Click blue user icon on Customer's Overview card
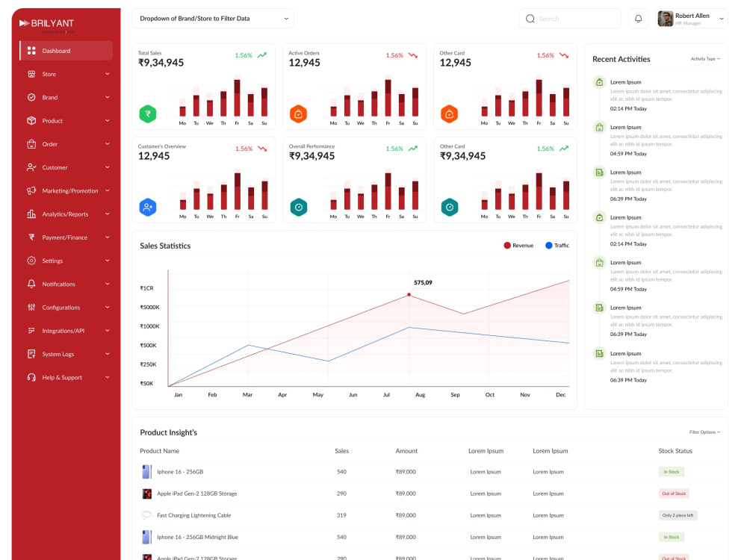This screenshot has height=560, width=747. point(148,207)
